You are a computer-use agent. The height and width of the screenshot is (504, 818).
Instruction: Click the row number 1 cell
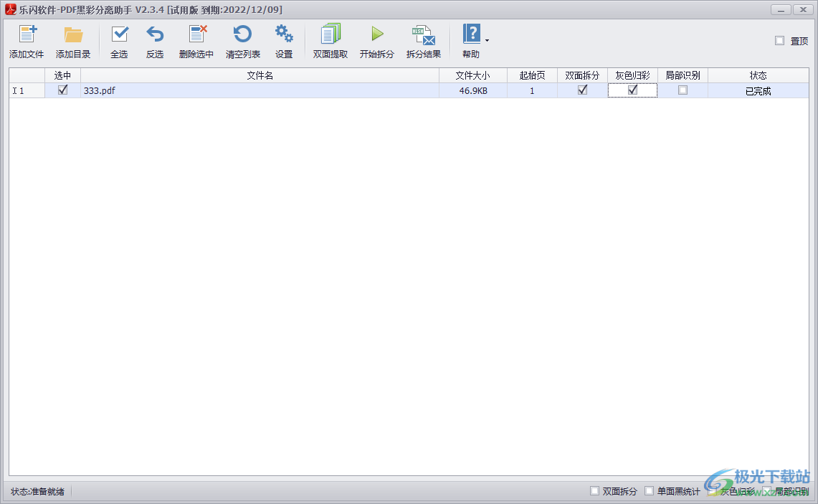click(x=27, y=91)
